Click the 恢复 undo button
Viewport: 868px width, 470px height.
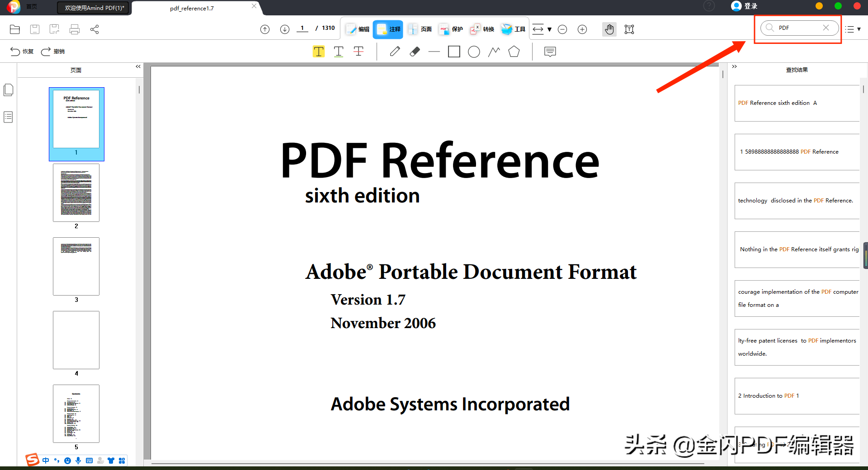tap(22, 52)
